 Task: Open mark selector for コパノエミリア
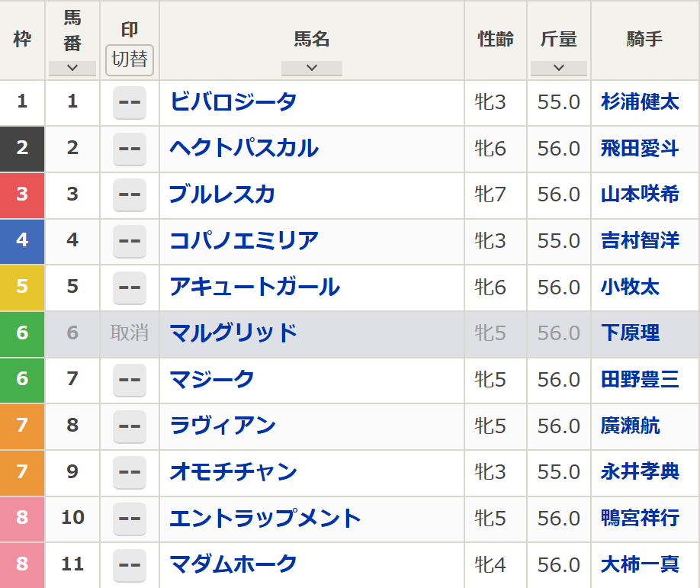tap(130, 242)
